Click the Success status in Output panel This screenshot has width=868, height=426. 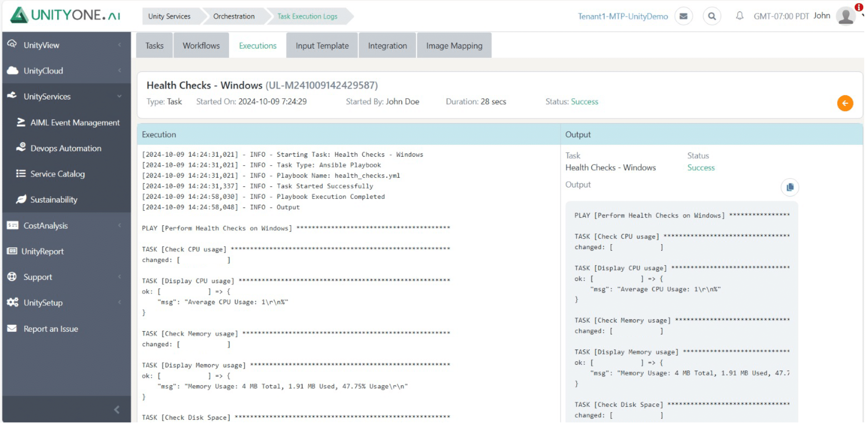click(x=701, y=168)
